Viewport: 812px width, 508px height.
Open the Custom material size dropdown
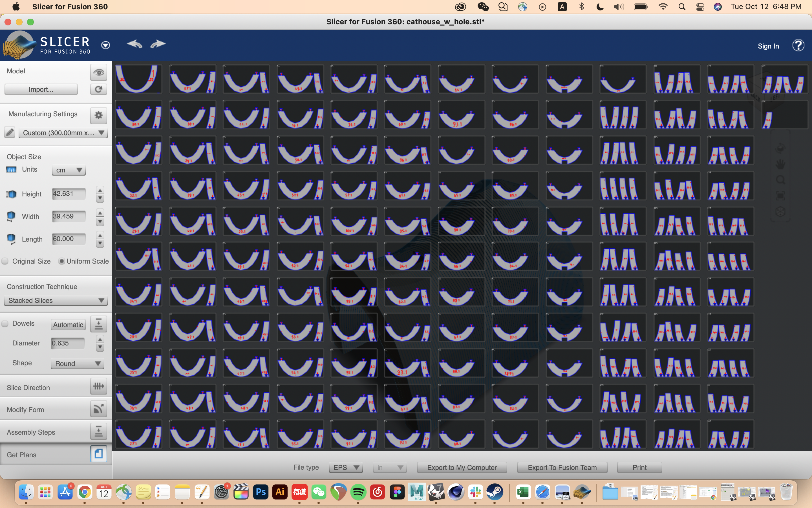(x=63, y=133)
